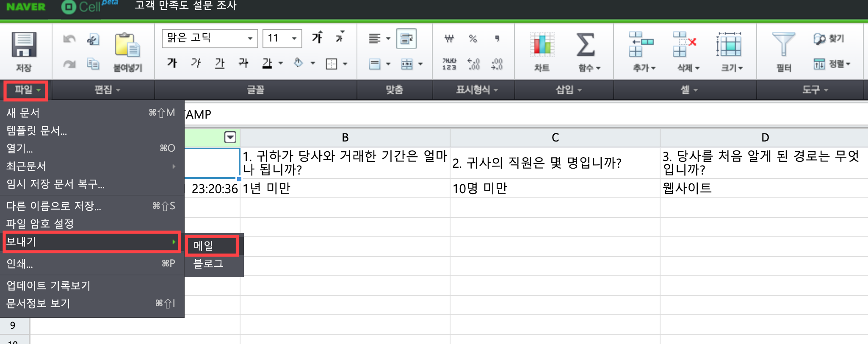Apply percent (%) number format
The height and width of the screenshot is (344, 868).
pyautogui.click(x=473, y=39)
